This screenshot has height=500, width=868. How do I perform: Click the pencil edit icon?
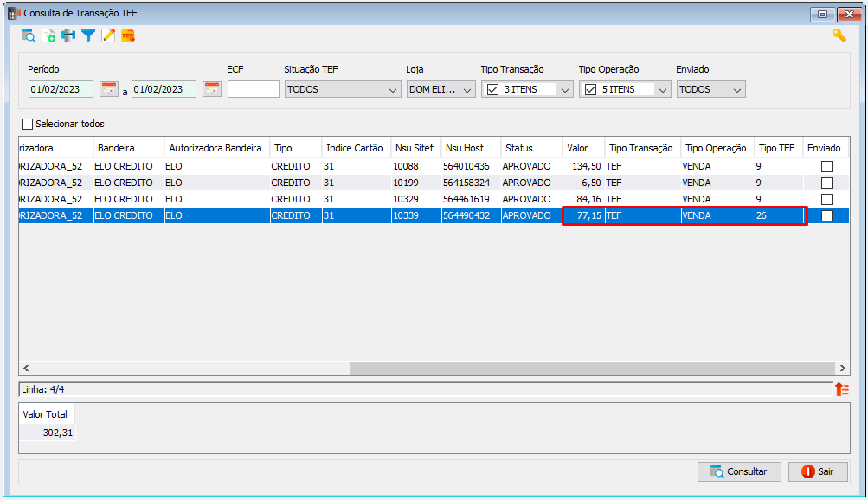click(x=108, y=36)
